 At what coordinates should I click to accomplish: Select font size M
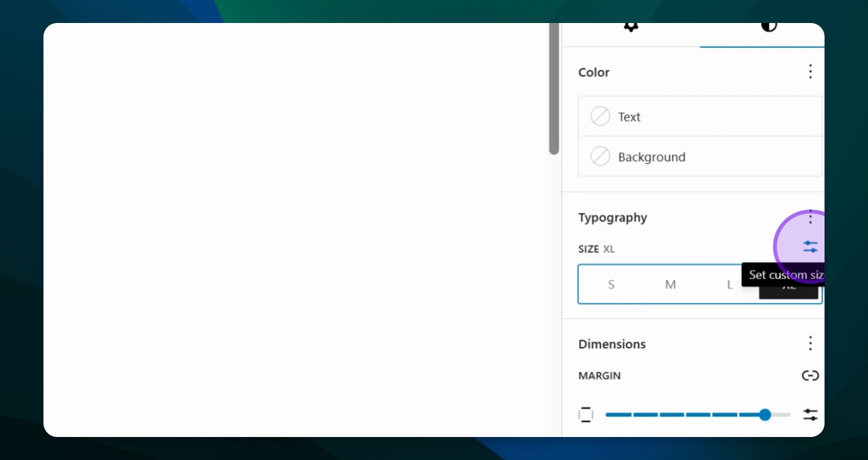(670, 284)
